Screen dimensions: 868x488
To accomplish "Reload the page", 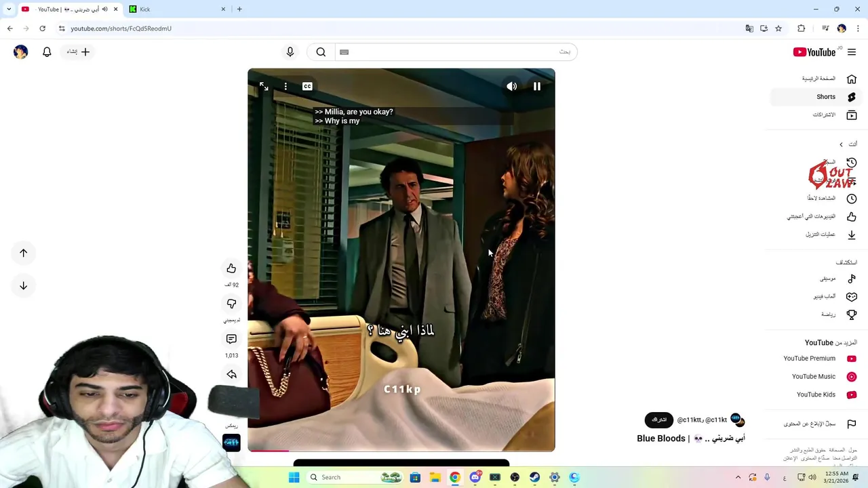I will point(42,28).
